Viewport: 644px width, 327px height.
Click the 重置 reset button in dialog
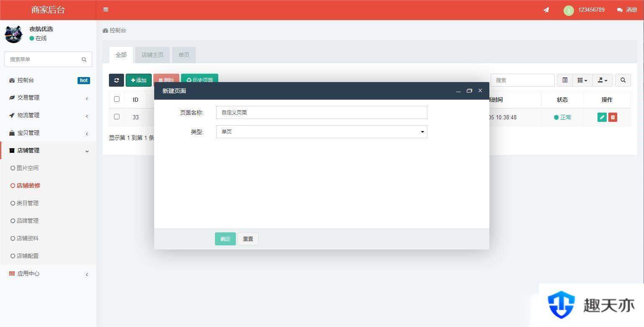(x=248, y=239)
